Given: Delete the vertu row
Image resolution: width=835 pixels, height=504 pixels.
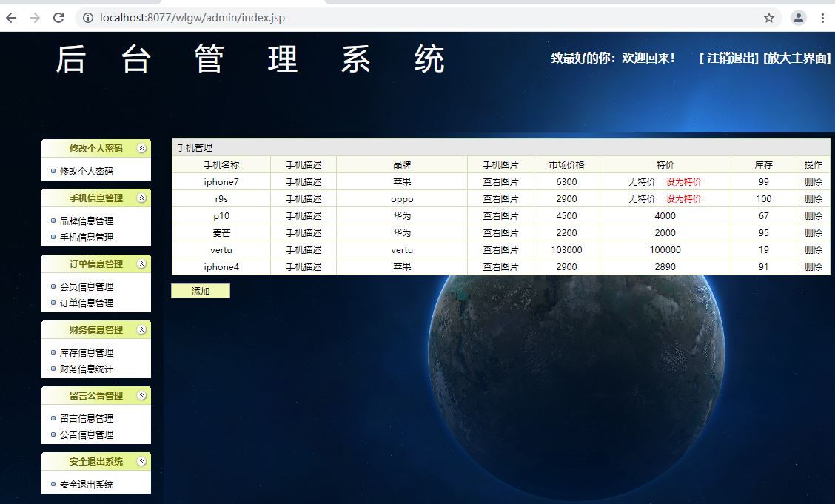Looking at the screenshot, I should 814,250.
